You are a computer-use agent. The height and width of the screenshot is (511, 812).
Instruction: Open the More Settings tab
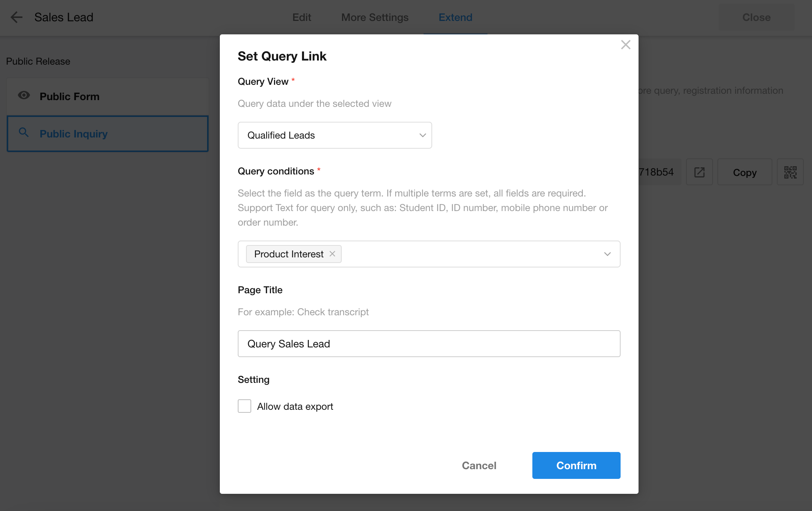[375, 17]
